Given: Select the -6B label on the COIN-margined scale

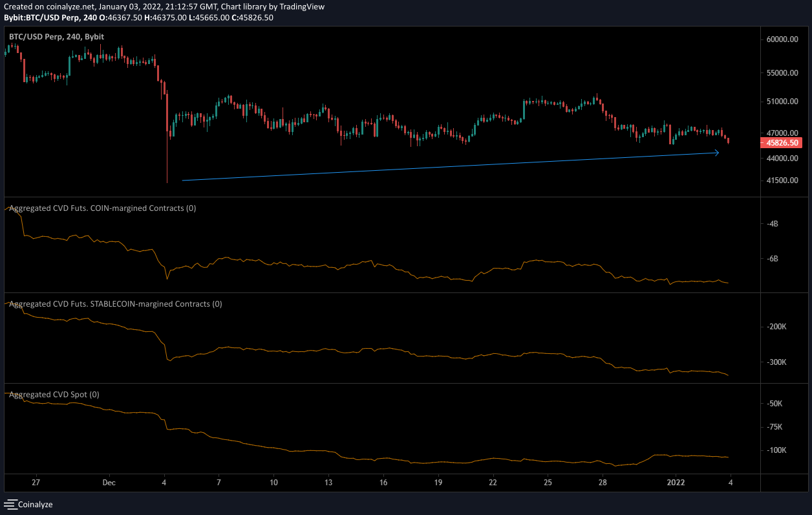Looking at the screenshot, I should (x=773, y=259).
